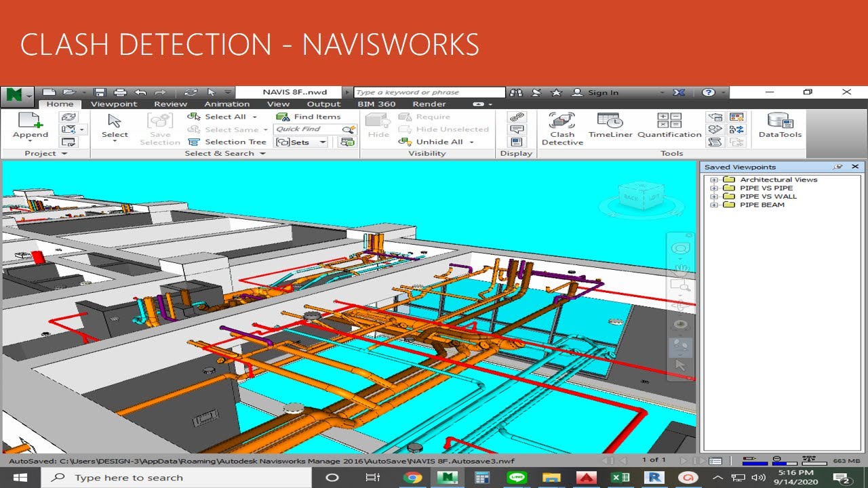Image resolution: width=868 pixels, height=488 pixels.
Task: Open the Animation tab
Action: (x=227, y=104)
